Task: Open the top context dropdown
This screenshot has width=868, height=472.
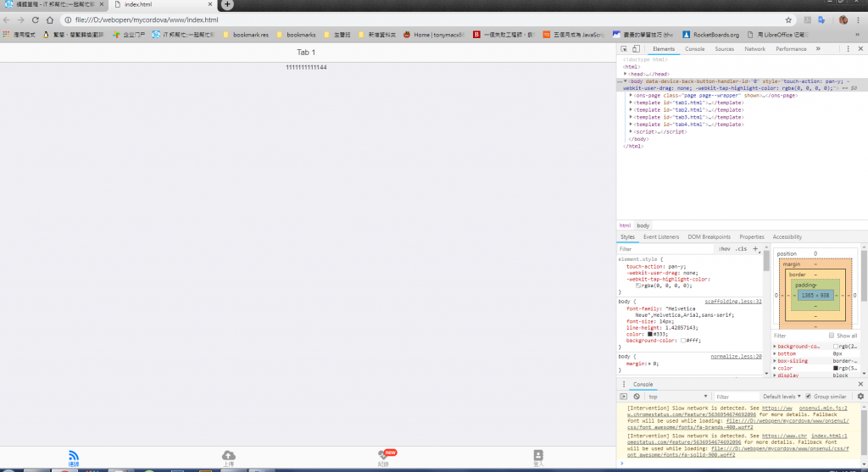Action: pyautogui.click(x=678, y=397)
